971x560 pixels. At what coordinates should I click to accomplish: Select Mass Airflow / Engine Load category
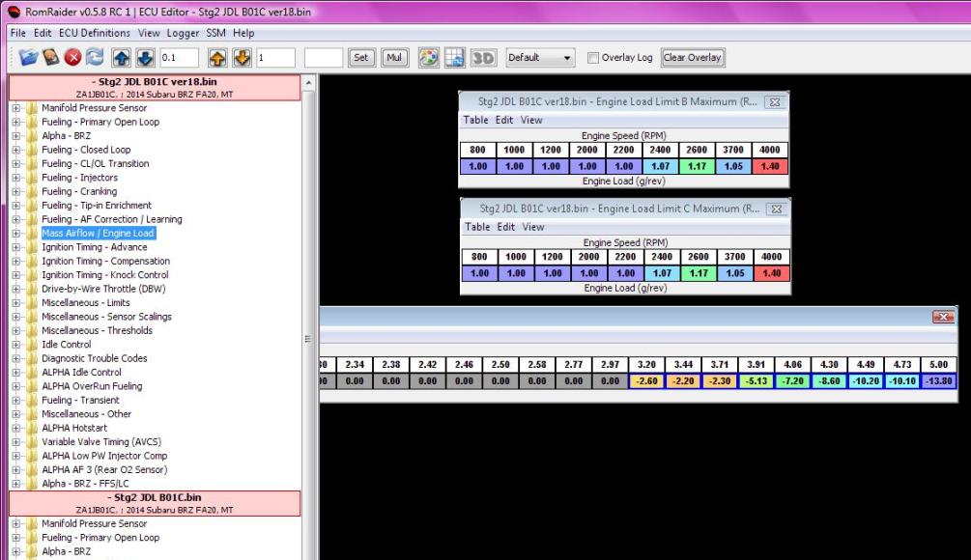pos(100,233)
